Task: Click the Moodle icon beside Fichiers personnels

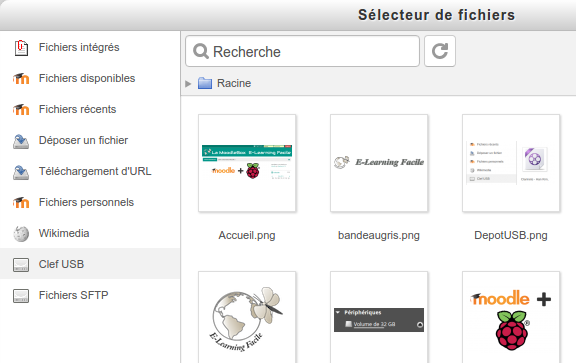Action: pos(21,202)
